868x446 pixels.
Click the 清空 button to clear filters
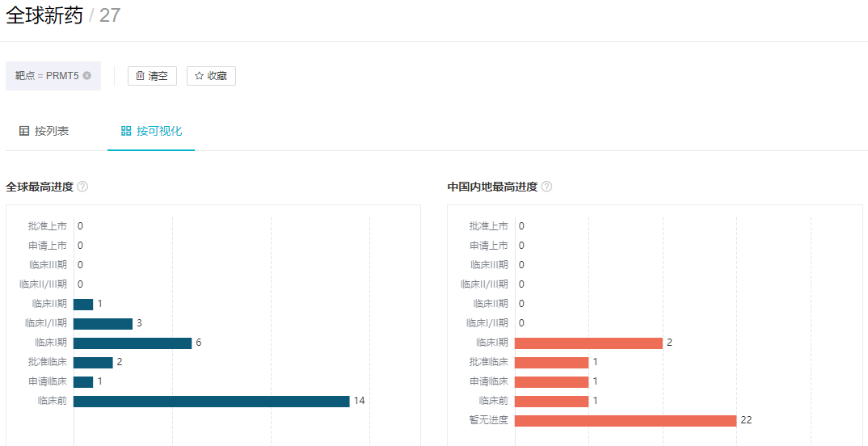[152, 76]
